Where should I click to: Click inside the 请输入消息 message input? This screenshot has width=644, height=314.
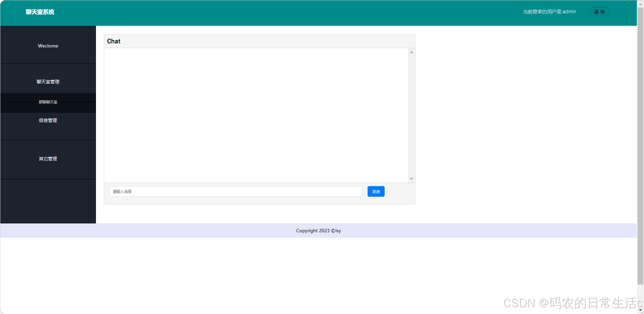pos(235,191)
